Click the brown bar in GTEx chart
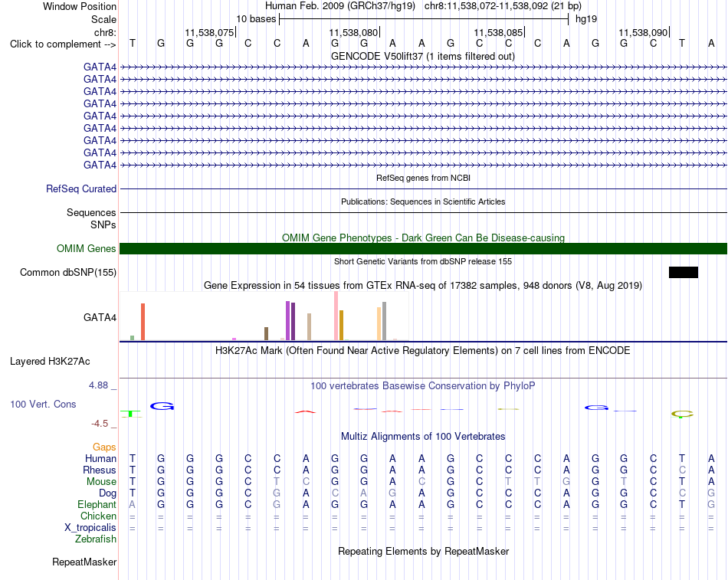This screenshot has width=728, height=580. point(267,333)
